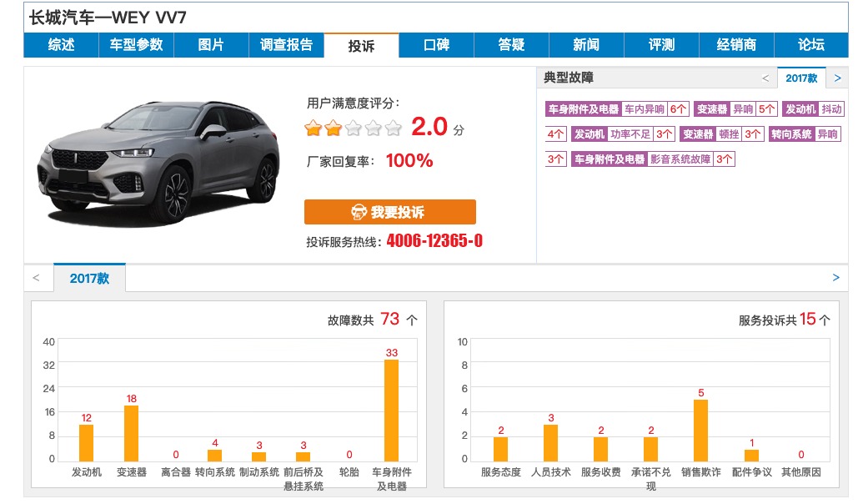This screenshot has width=868, height=504.
Task: Open the 经销商 dealers tab
Action: pyautogui.click(x=736, y=45)
